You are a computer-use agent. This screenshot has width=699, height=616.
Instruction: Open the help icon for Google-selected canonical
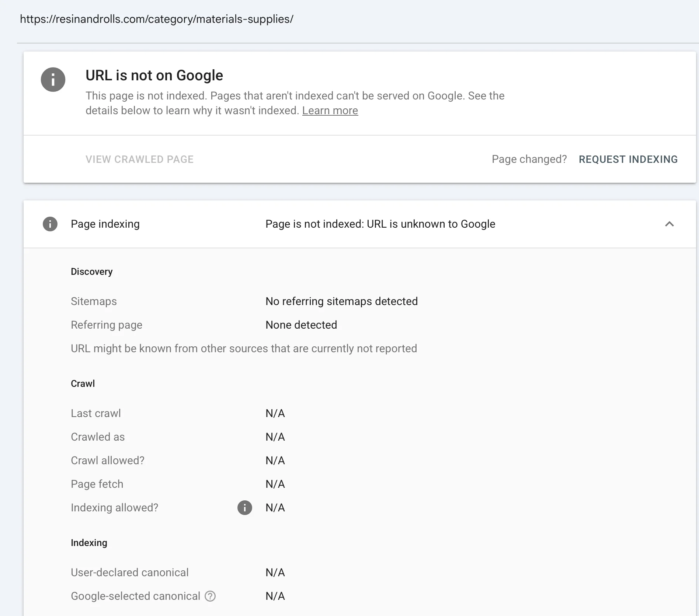click(x=210, y=596)
